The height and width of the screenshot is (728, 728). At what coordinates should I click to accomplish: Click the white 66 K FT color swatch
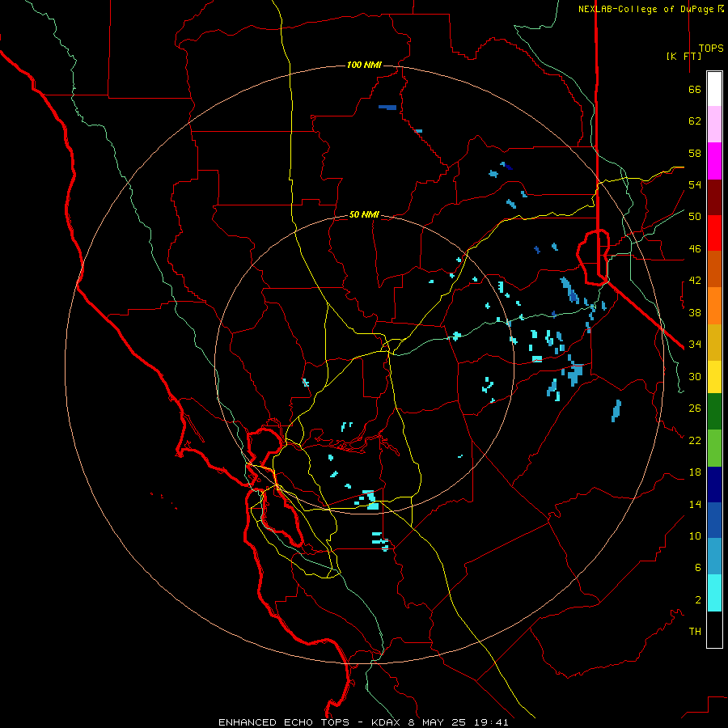(714, 89)
